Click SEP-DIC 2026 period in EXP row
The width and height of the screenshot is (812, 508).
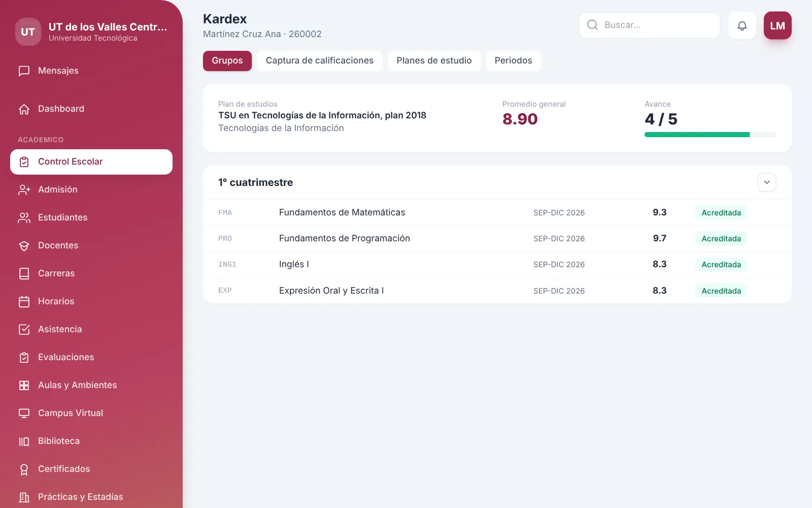point(559,291)
